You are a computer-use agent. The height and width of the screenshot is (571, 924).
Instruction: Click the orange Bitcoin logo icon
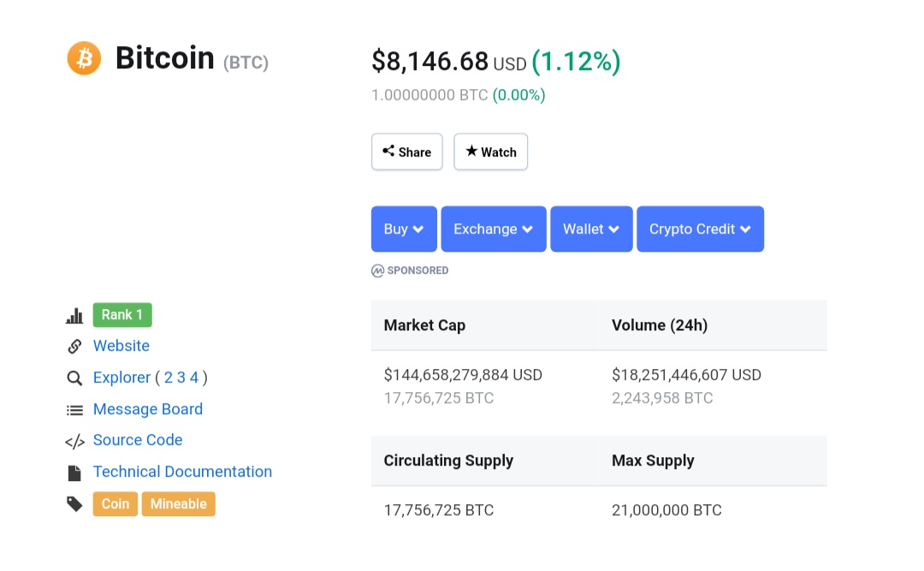[x=84, y=58]
